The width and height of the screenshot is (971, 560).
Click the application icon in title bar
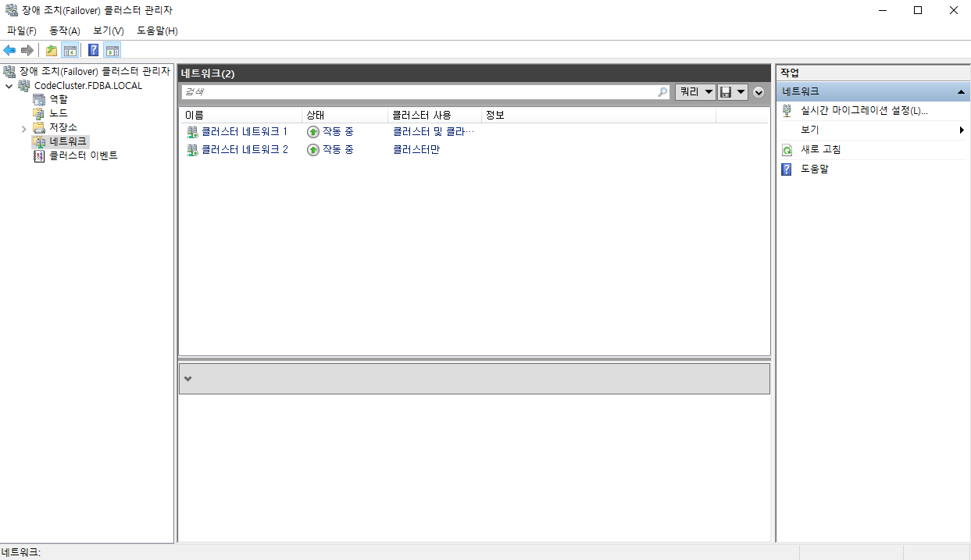coord(11,11)
